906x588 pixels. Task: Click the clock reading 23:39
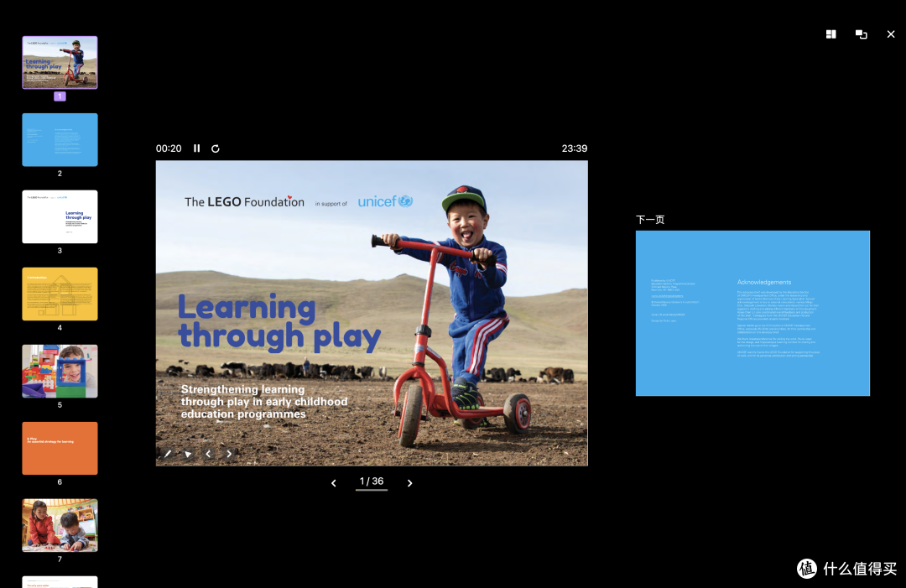[x=575, y=148]
